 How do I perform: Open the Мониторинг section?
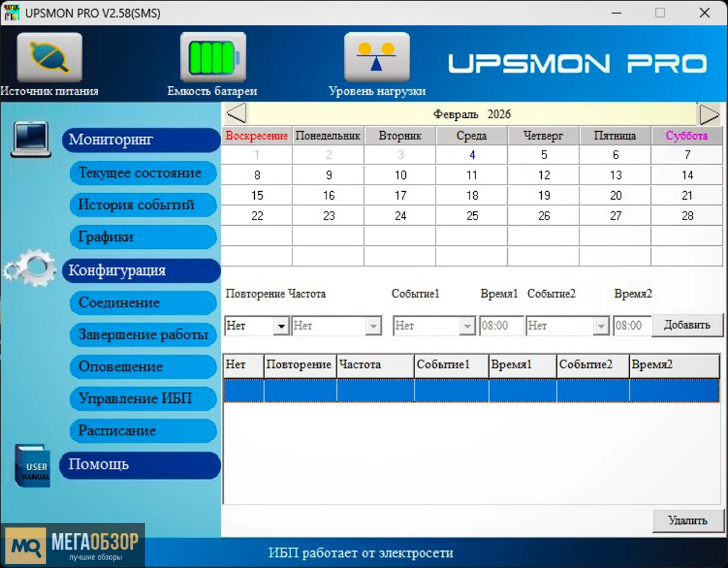click(x=140, y=140)
